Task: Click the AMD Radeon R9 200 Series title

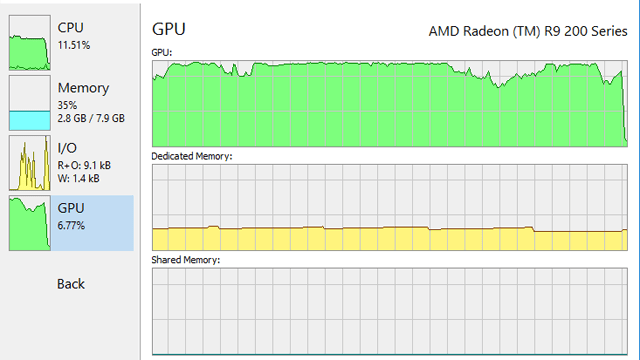Action: click(528, 31)
